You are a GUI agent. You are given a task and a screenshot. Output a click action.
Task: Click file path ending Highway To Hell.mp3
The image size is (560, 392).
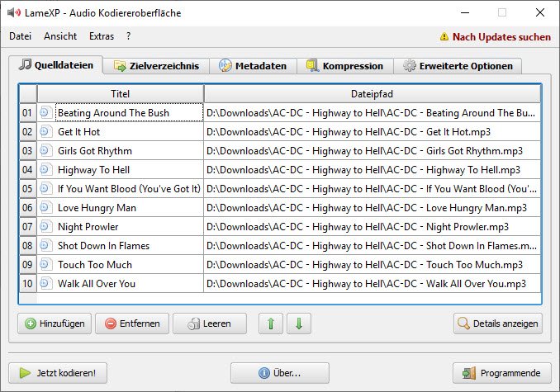363,170
